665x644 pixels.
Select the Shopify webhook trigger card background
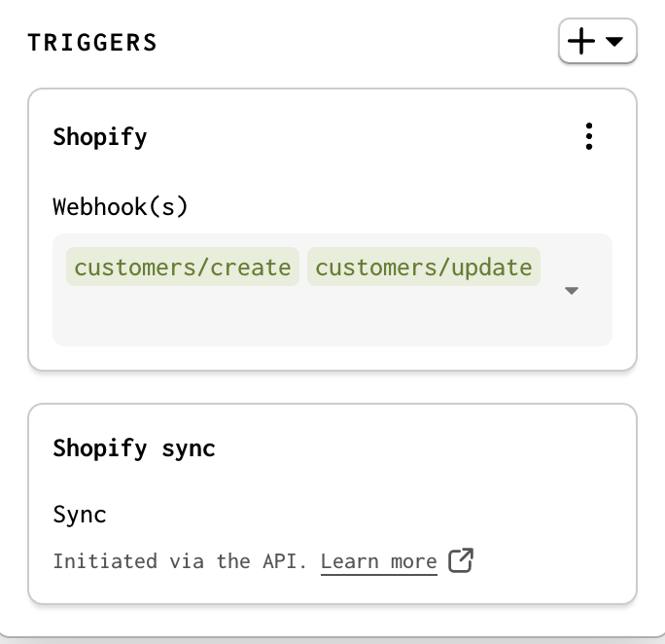(332, 230)
